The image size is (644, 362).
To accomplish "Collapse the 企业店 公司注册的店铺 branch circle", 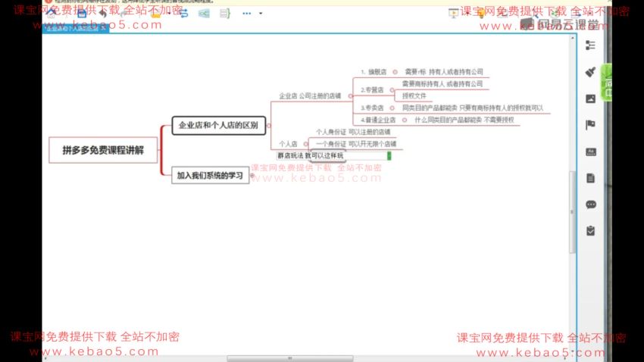I will (x=350, y=96).
